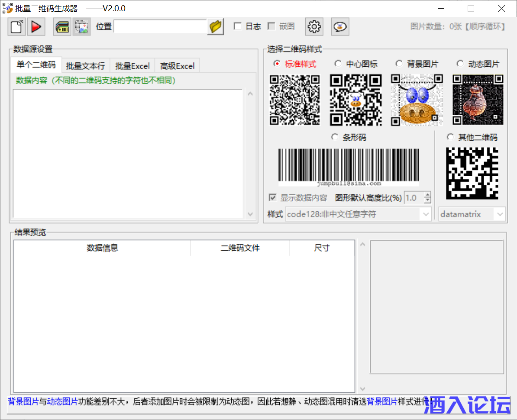Click the stacked color cards toolbar icon
The height and width of the screenshot is (420, 517).
point(62,27)
